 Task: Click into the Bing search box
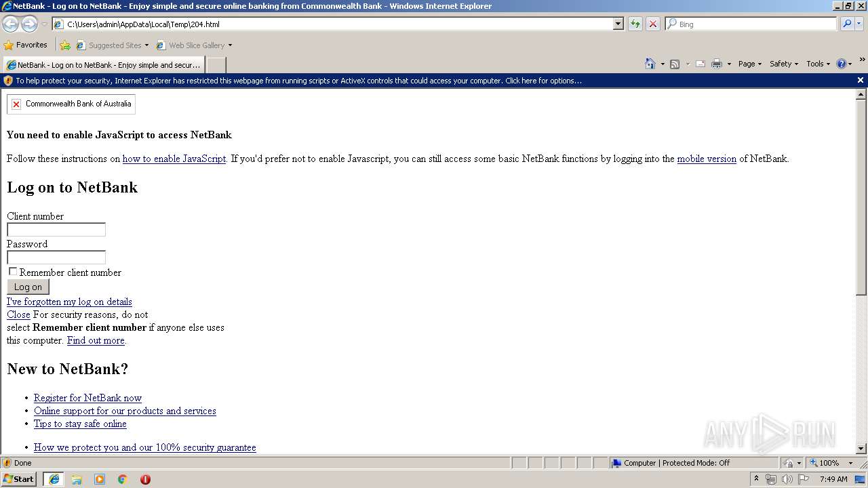coord(751,24)
